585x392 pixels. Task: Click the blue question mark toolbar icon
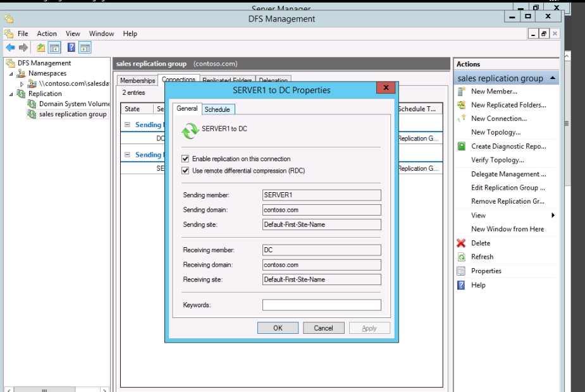click(71, 47)
